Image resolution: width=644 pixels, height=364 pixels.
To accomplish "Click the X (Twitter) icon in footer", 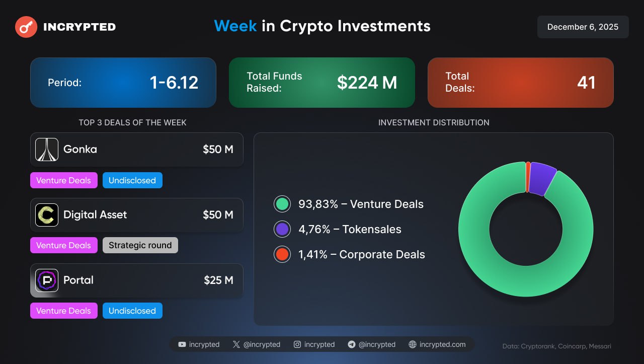I will pyautogui.click(x=236, y=345).
